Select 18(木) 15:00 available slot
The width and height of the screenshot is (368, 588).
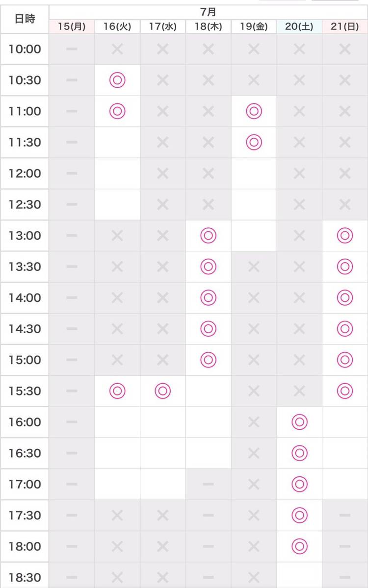click(209, 360)
